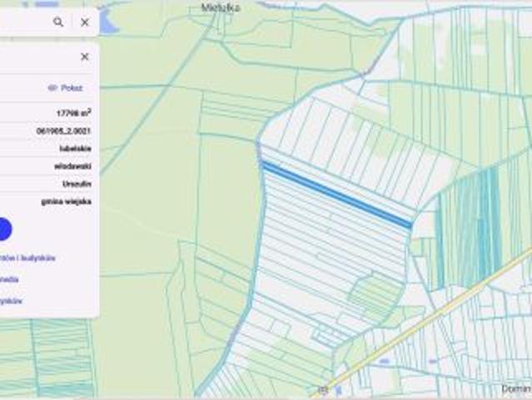532x400 pixels.
Task: Click the eye icon beside Pokaż
Action: (52, 88)
